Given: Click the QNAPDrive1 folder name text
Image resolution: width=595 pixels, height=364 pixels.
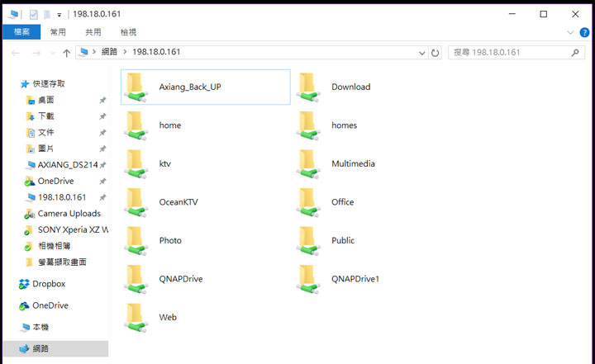Looking at the screenshot, I should click(x=355, y=279).
